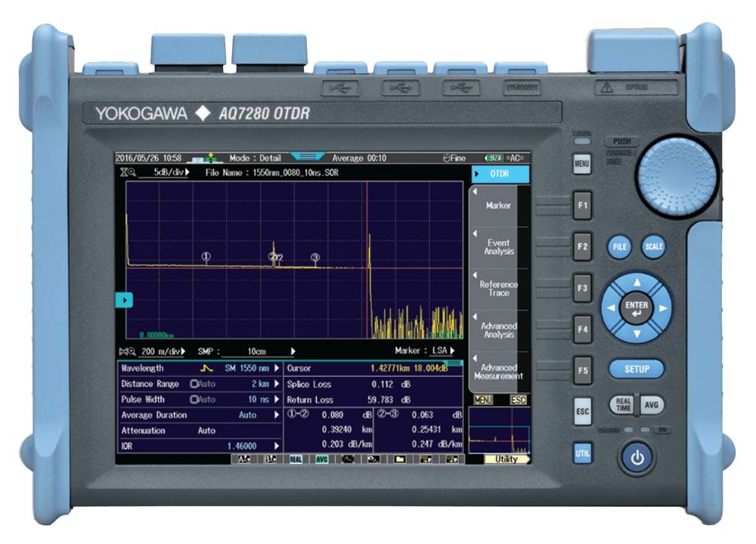Viewport: 756px width, 544px height.
Task: Click the REAL icon in bottom toolbar
Action: [x=296, y=459]
